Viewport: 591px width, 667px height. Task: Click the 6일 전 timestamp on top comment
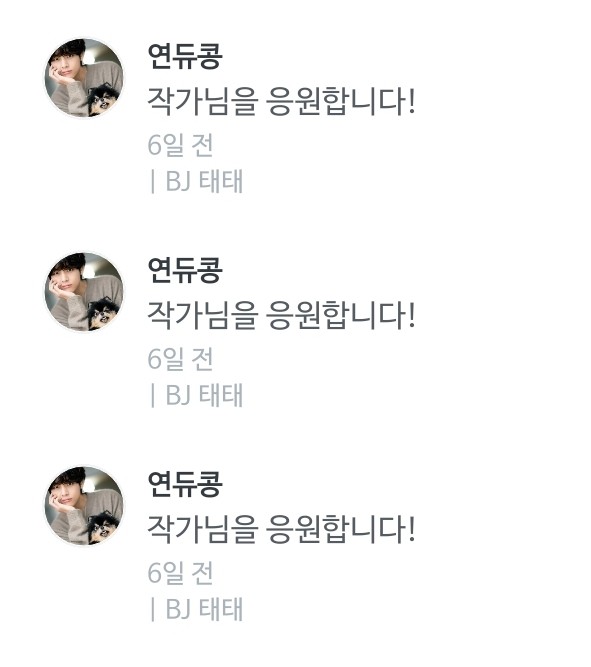[x=180, y=145]
